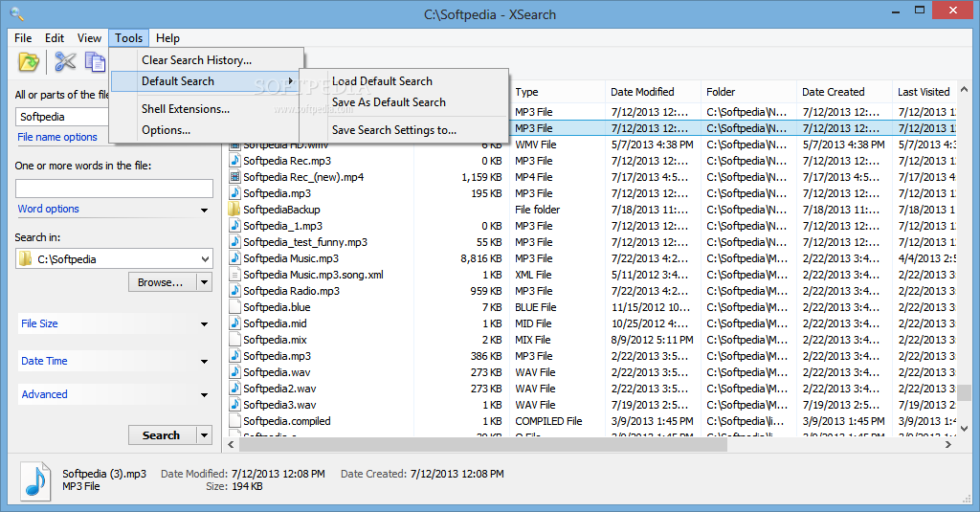
Task: Click the Search button
Action: coord(163,435)
